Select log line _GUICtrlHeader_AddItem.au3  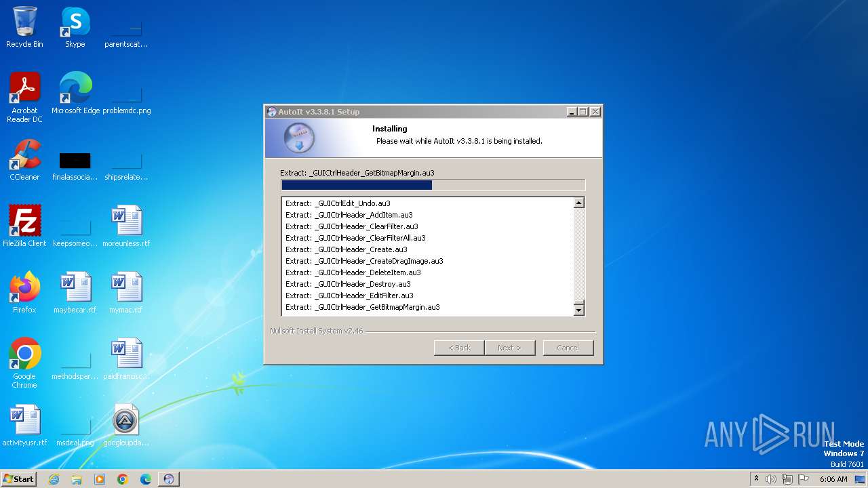point(349,215)
